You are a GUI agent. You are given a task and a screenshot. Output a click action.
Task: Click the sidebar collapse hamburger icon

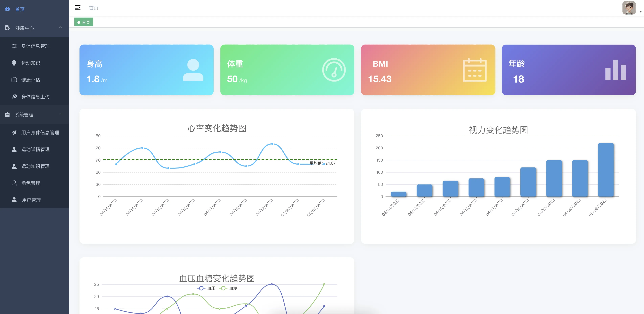78,8
